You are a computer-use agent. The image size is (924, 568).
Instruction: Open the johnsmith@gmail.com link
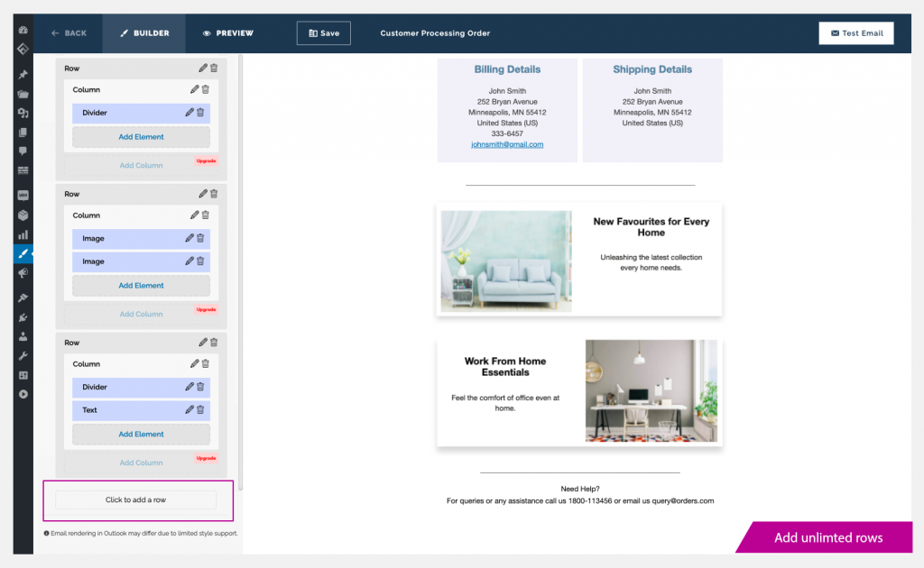tap(507, 144)
